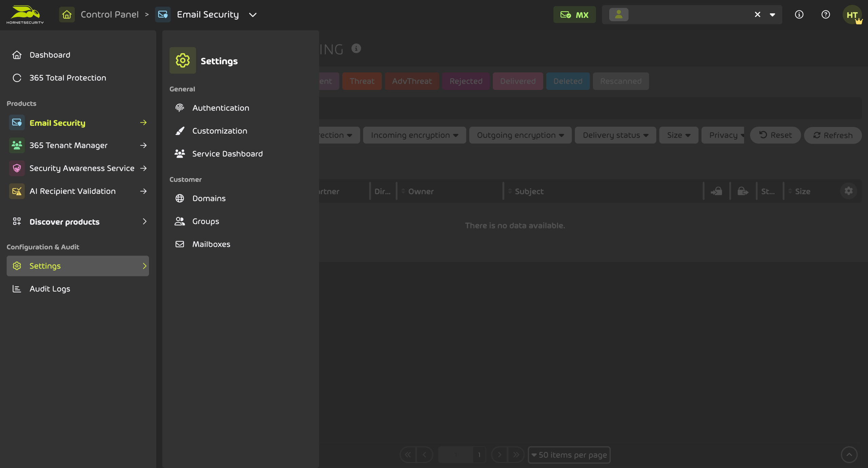868x468 pixels.
Task: Open the Control Panel home icon
Action: tap(67, 15)
